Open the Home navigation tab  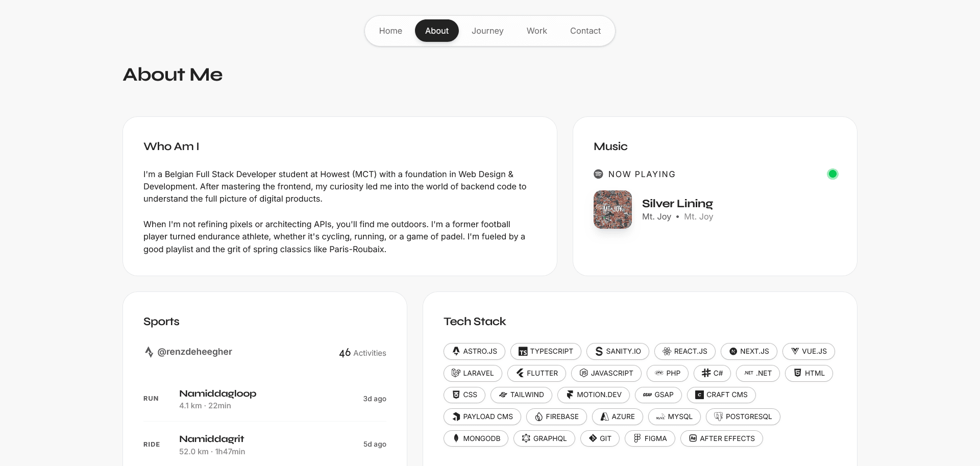point(390,31)
